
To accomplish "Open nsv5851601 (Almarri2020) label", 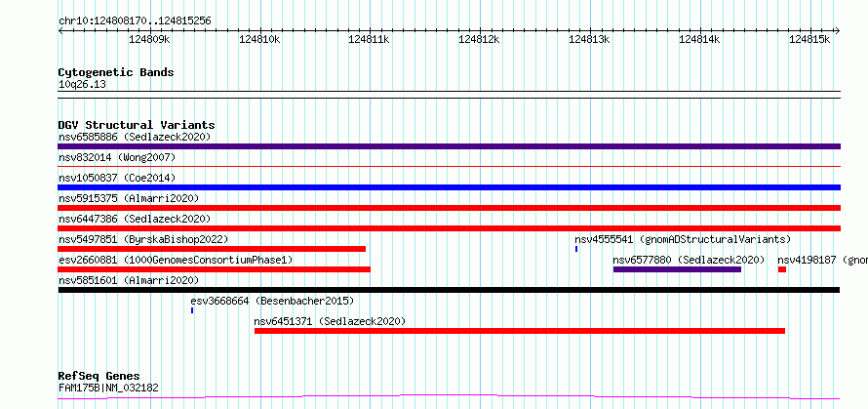I will [x=129, y=280].
